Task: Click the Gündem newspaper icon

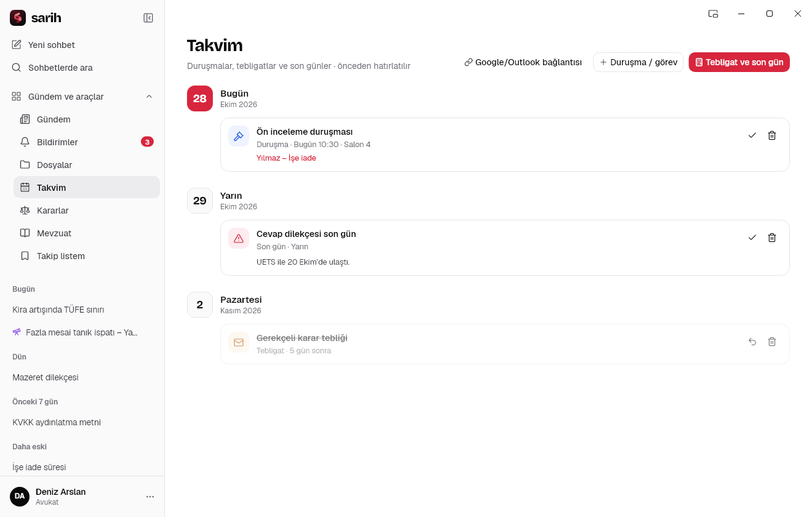Action: pyautogui.click(x=25, y=119)
